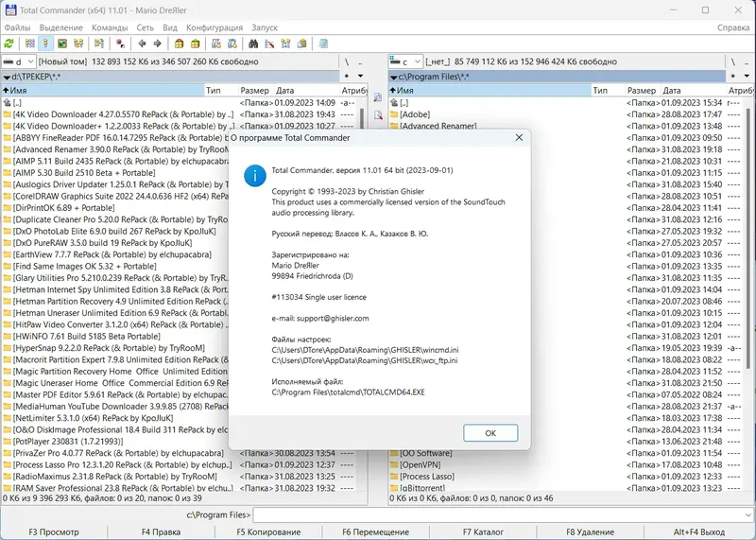Image resolution: width=756 pixels, height=540 pixels.
Task: Click OK in the About Total Commander dialog
Action: (x=490, y=433)
